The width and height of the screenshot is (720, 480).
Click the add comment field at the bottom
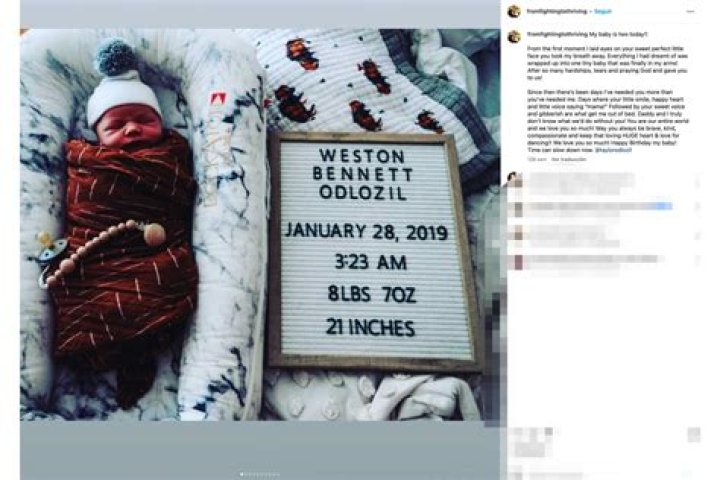[597, 474]
